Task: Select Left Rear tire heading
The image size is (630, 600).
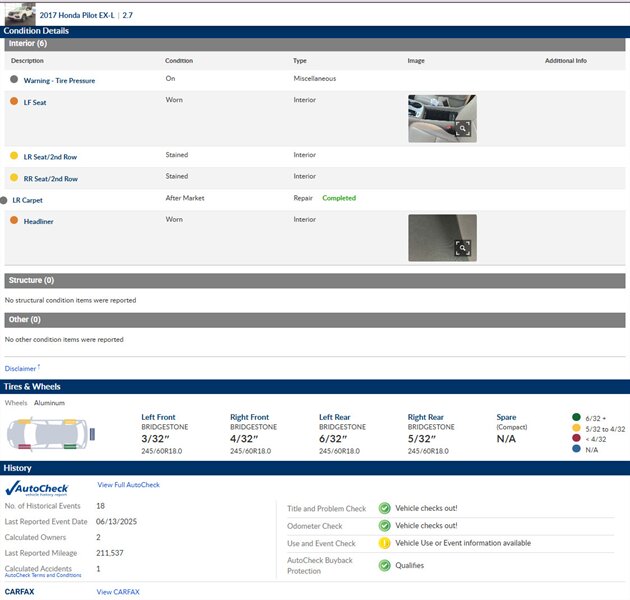Action: coord(335,417)
